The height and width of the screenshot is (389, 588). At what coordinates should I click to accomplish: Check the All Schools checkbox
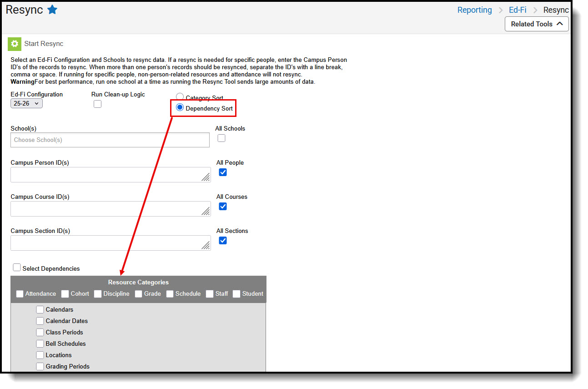pyautogui.click(x=221, y=138)
